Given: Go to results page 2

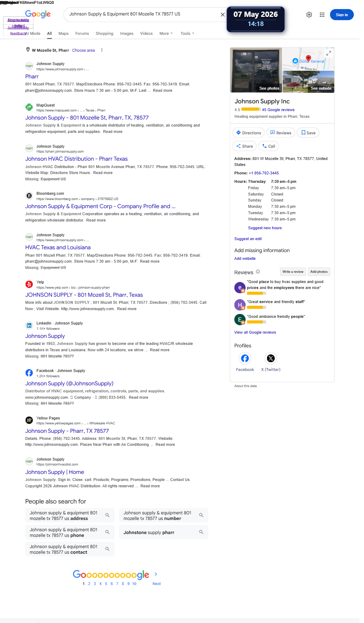Looking at the screenshot, I should coord(89,584).
